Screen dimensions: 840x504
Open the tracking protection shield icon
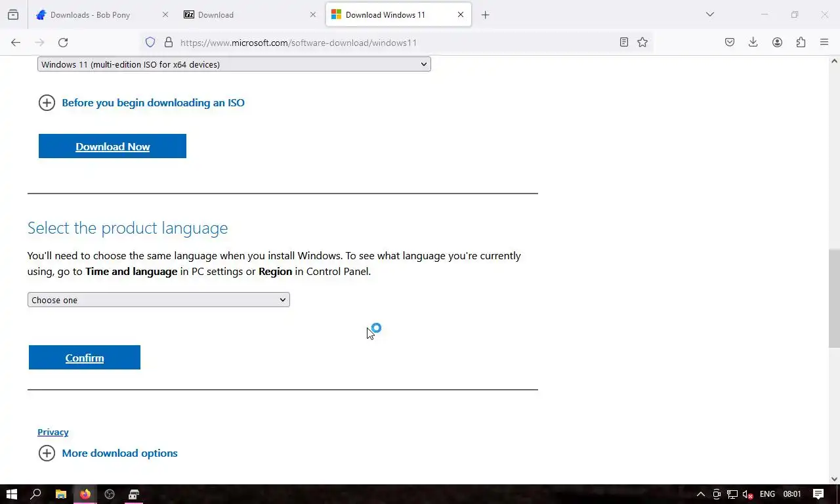pyautogui.click(x=150, y=42)
